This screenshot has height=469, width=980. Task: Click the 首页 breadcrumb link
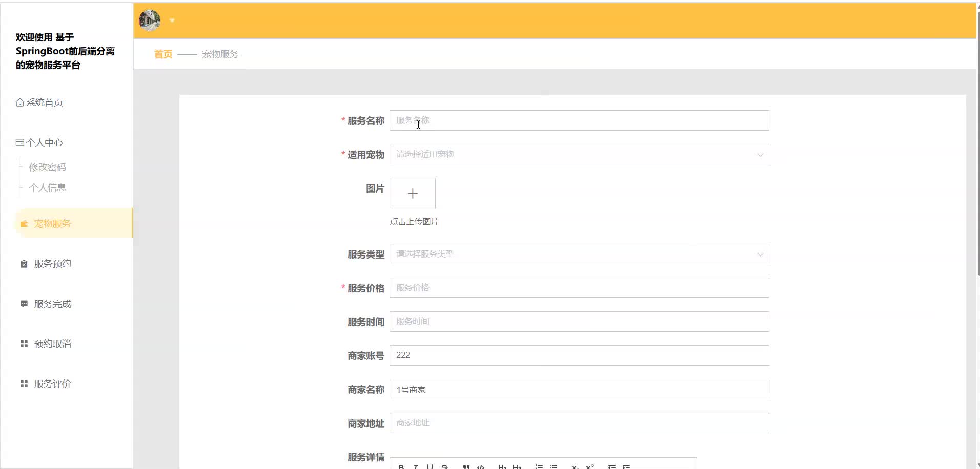pyautogui.click(x=164, y=54)
